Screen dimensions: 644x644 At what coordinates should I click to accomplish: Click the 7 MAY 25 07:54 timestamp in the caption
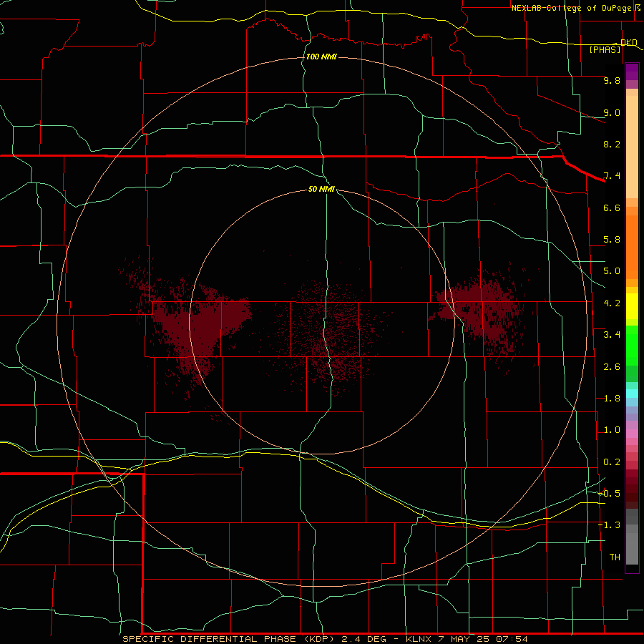tap(483, 639)
